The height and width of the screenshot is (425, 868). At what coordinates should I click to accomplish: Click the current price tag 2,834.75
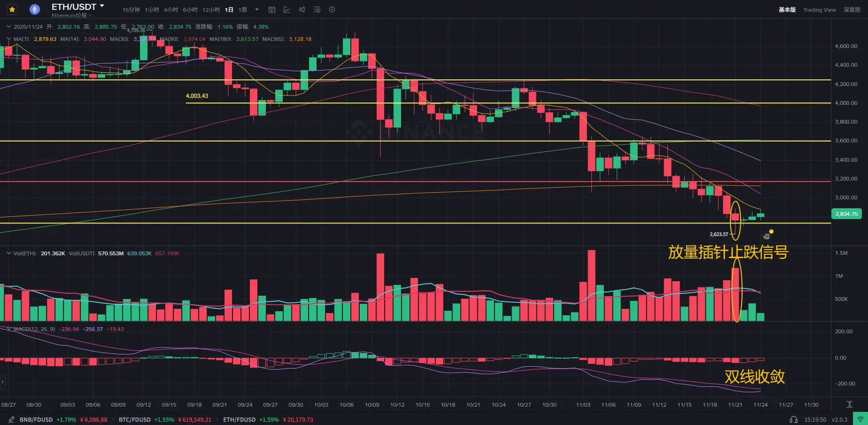tap(846, 214)
